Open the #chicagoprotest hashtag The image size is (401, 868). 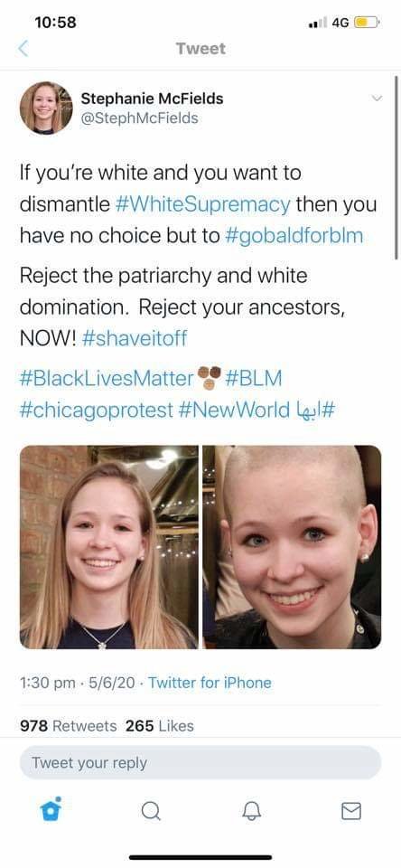(x=97, y=410)
